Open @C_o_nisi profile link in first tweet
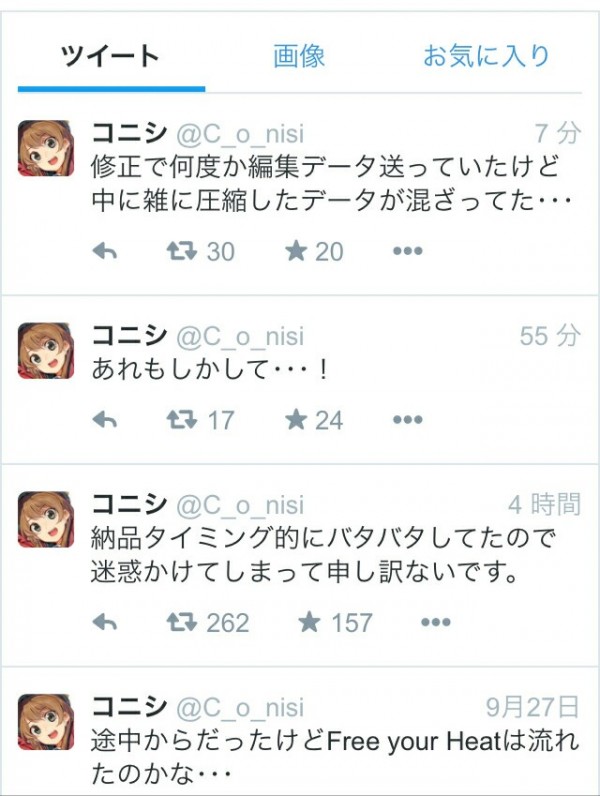 (240, 133)
